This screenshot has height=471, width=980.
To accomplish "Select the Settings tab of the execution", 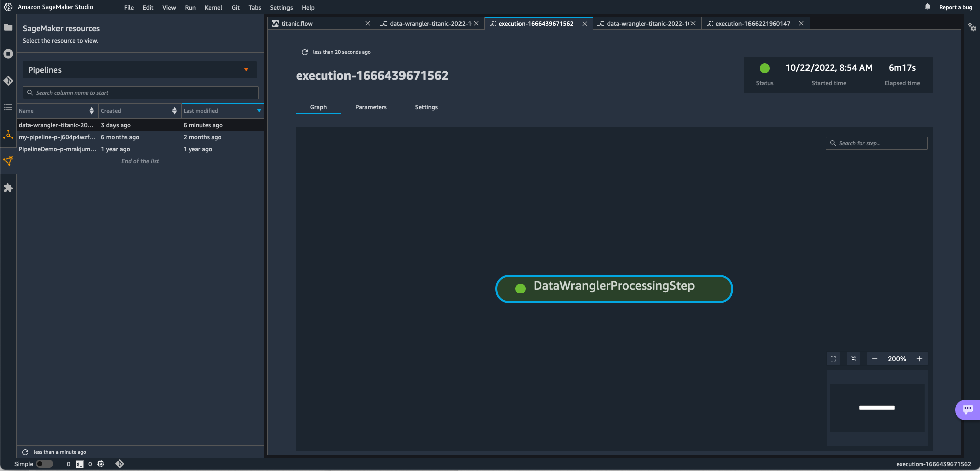I will pos(426,107).
